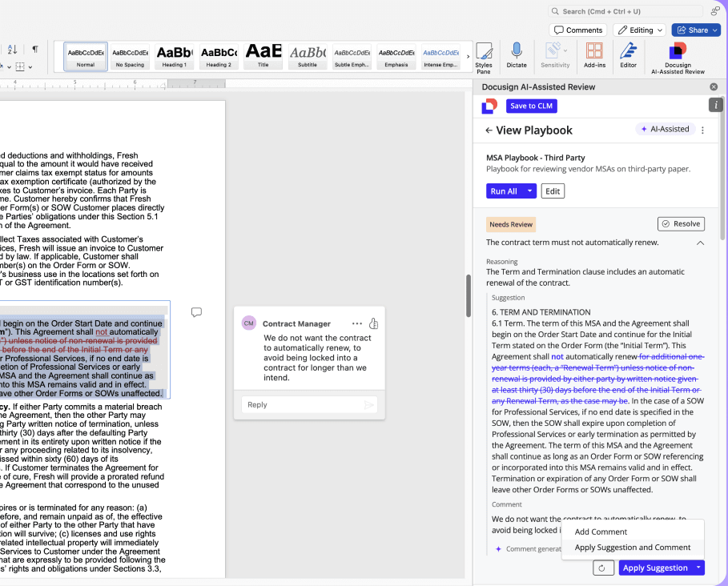Image resolution: width=728 pixels, height=586 pixels.
Task: Open the collaboration icon near search
Action: point(715,11)
